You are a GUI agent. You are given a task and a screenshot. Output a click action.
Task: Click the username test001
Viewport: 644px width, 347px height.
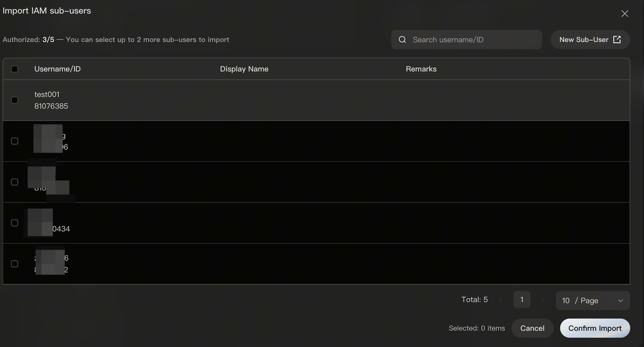[47, 95]
